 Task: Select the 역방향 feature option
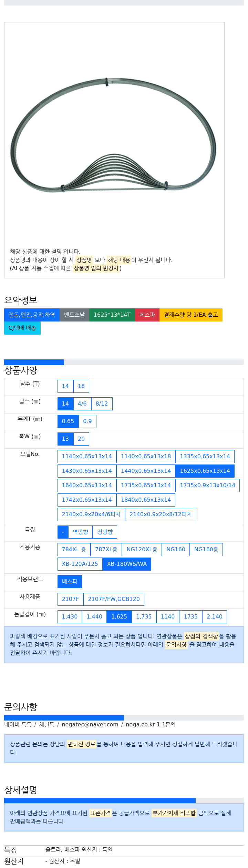pos(80,532)
